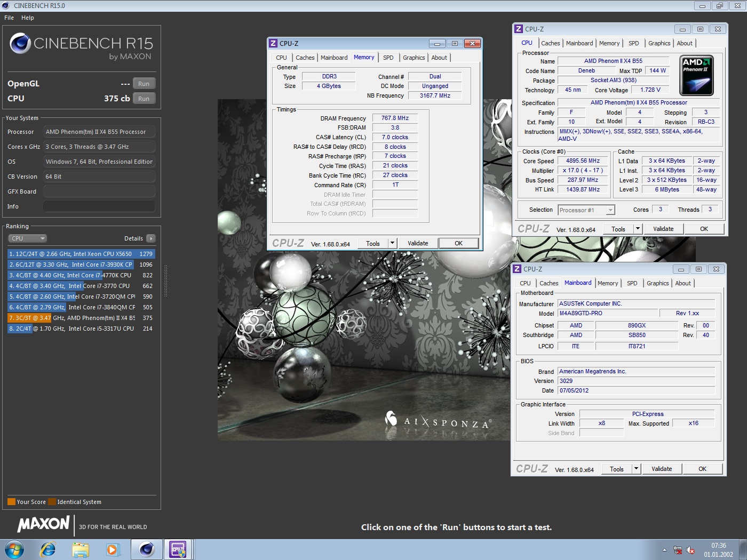Click OK in Memory CPU-Z window
The image size is (747, 560).
pos(458,243)
